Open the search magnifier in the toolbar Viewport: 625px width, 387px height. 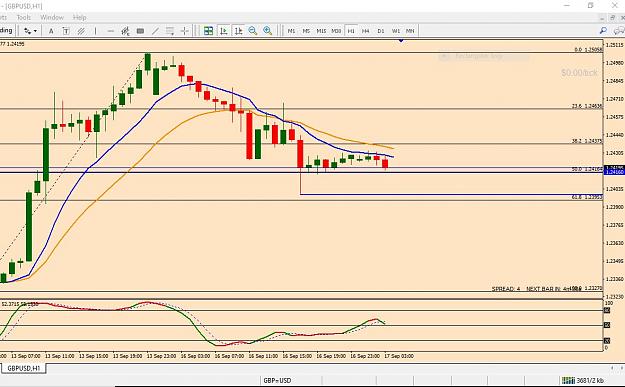coord(603,31)
